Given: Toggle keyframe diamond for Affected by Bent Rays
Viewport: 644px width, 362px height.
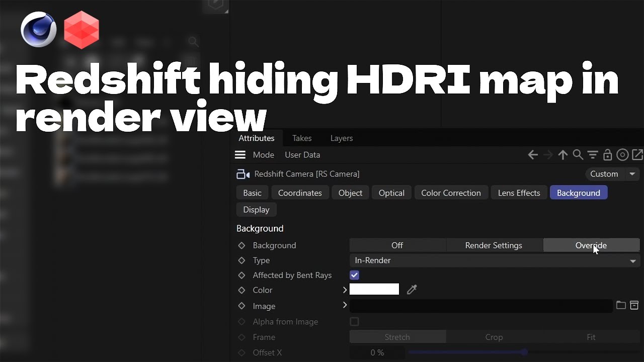Looking at the screenshot, I should 242,276.
